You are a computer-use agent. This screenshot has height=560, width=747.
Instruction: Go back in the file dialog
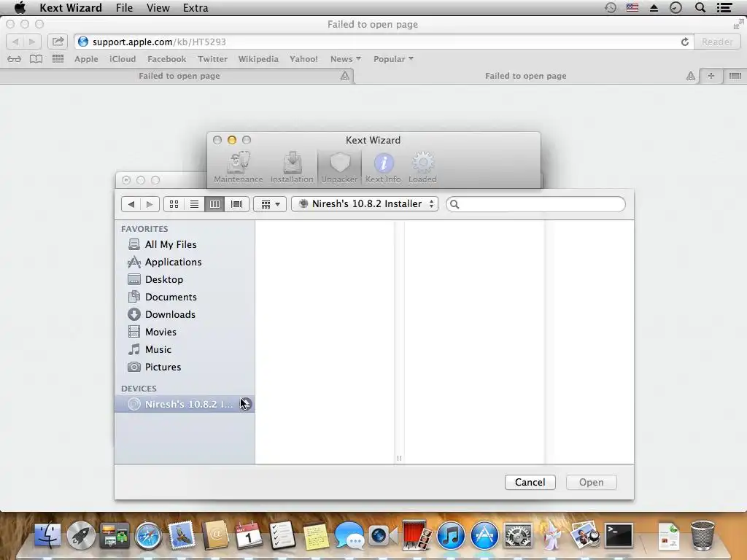coord(131,204)
